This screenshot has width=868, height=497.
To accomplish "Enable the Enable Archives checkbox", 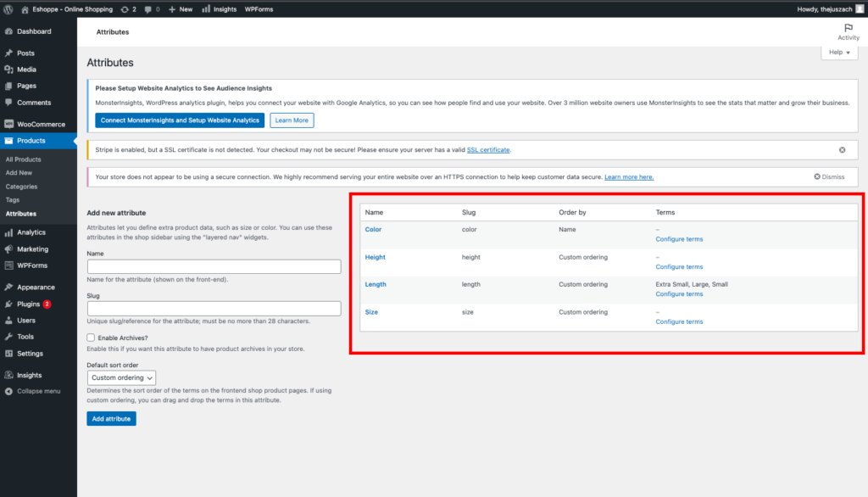I will (91, 338).
